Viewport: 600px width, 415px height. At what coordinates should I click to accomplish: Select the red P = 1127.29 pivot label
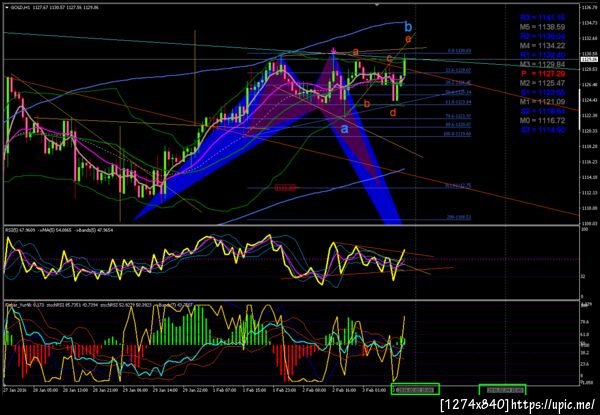click(542, 74)
